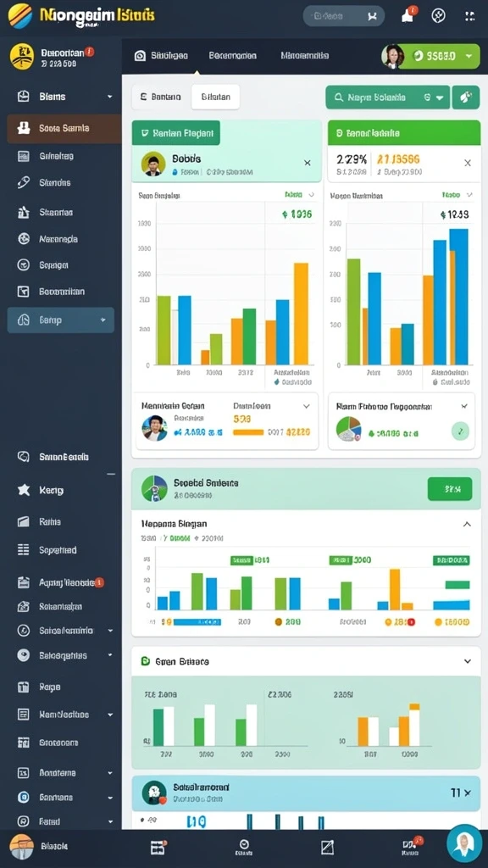Expand the Bisms sidebar dropdown arrow

click(109, 97)
